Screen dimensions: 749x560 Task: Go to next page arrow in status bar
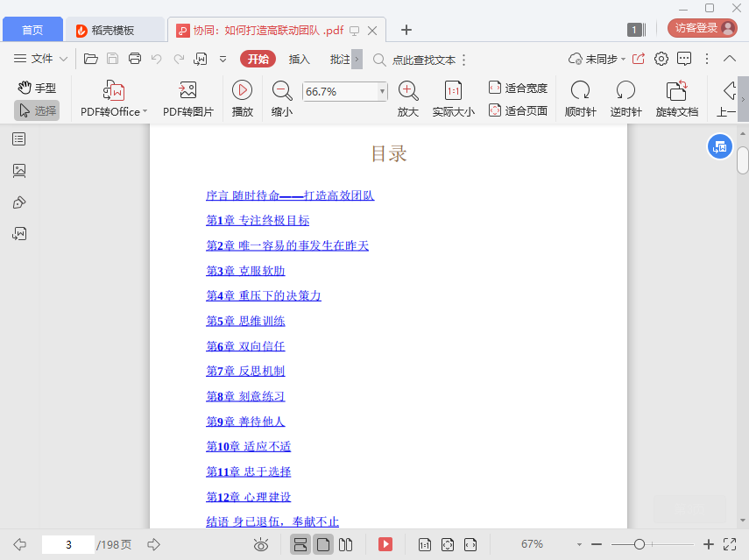click(x=154, y=544)
